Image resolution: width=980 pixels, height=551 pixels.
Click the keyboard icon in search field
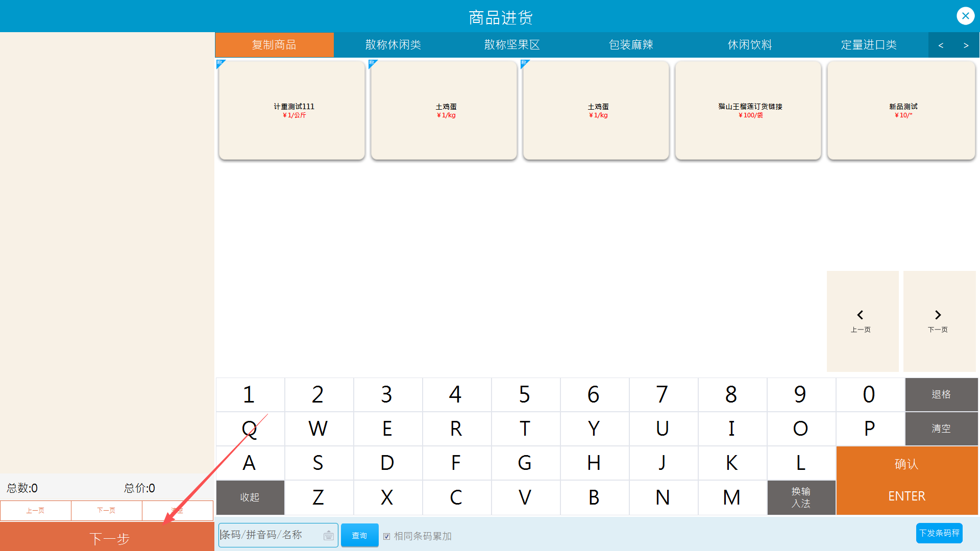[329, 535]
